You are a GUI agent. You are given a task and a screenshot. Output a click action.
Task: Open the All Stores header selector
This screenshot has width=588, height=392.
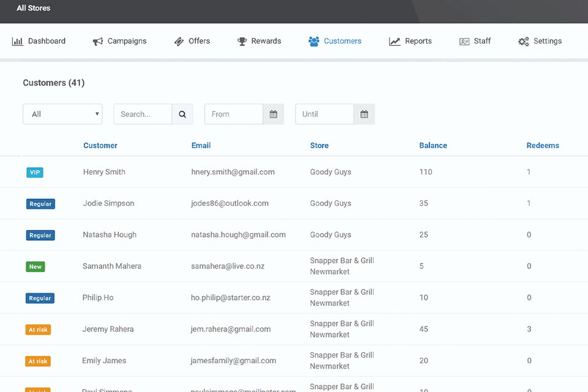[34, 9]
